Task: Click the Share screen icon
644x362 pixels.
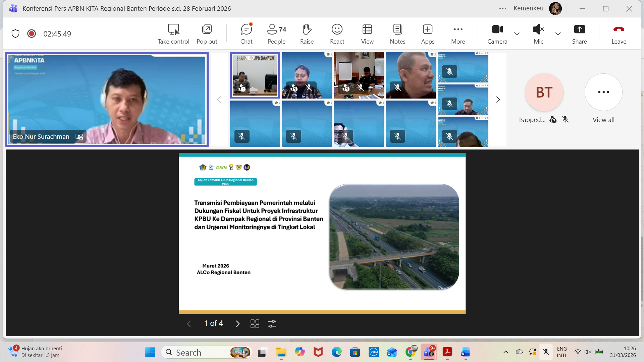Action: pos(579,34)
